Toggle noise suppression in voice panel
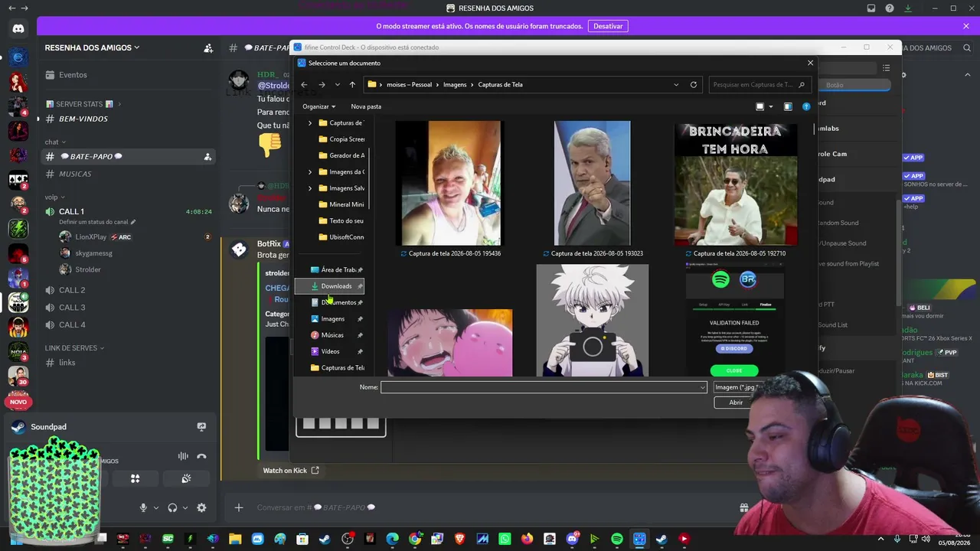980x551 pixels. coord(183,457)
